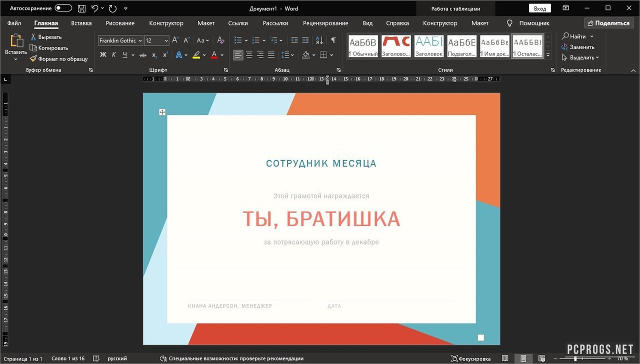Screen dimensions: 640x364
Task: Align paragraph to the right
Action: point(260,55)
